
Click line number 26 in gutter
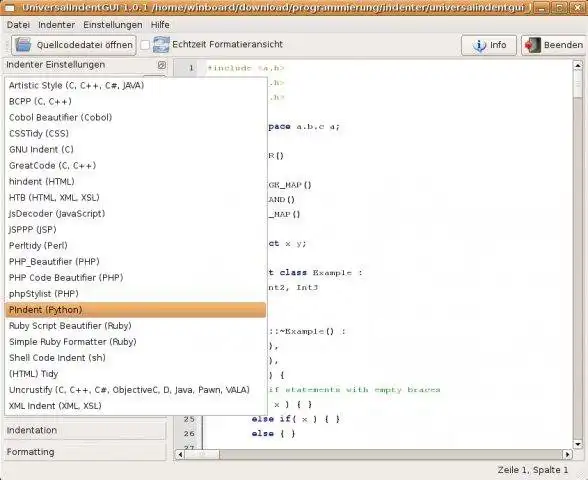click(190, 434)
